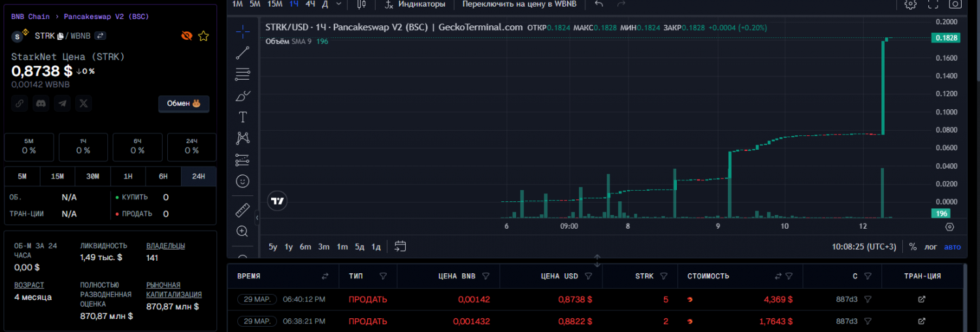Select the Text tool in chart sidebar
The height and width of the screenshot is (332, 980).
pyautogui.click(x=242, y=117)
